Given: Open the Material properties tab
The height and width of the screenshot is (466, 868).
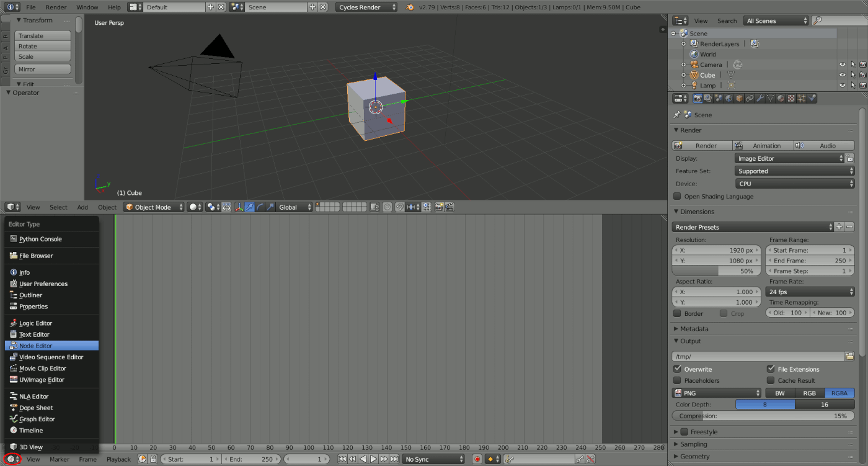Looking at the screenshot, I should (x=781, y=98).
